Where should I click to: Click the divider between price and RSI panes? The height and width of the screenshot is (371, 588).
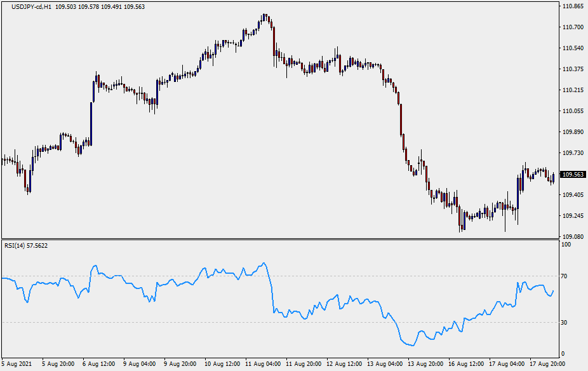(x=279, y=239)
